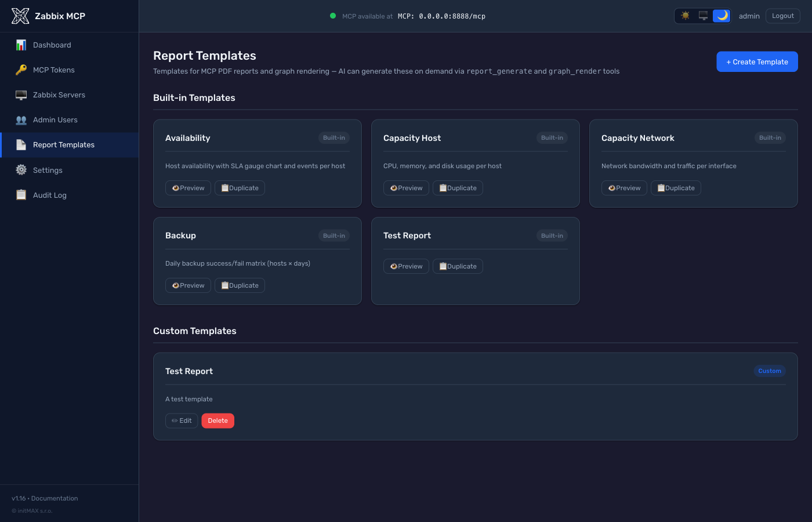Click the eye icon on Backup's Preview button
This screenshot has width=812, height=522.
(176, 285)
